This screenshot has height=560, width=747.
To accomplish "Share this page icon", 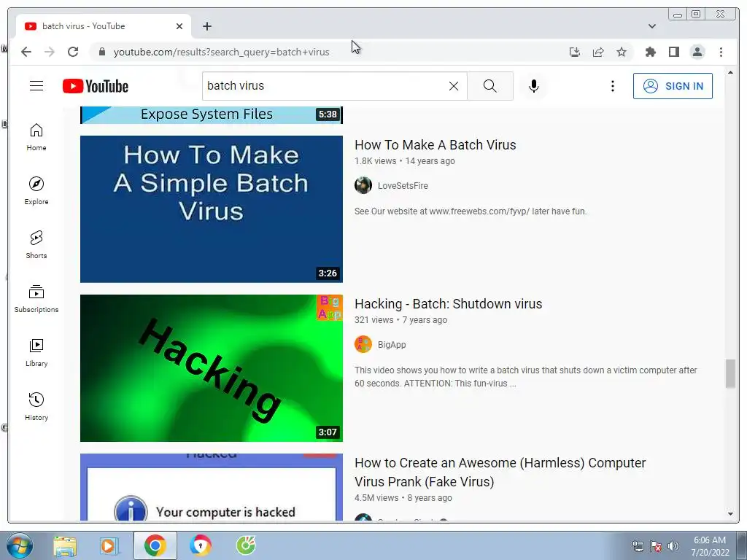I will click(598, 52).
